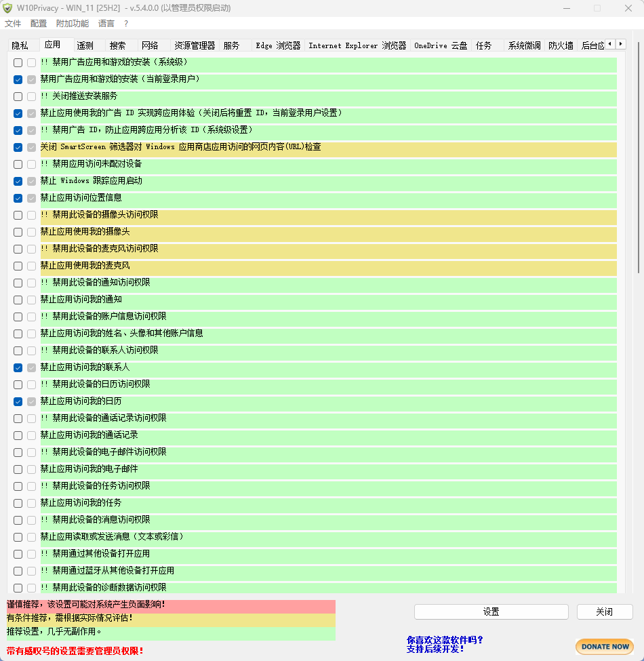Viewport: 644px width, 661px height.
Task: Check 禁止应用访问我的任务
Action: 18,503
